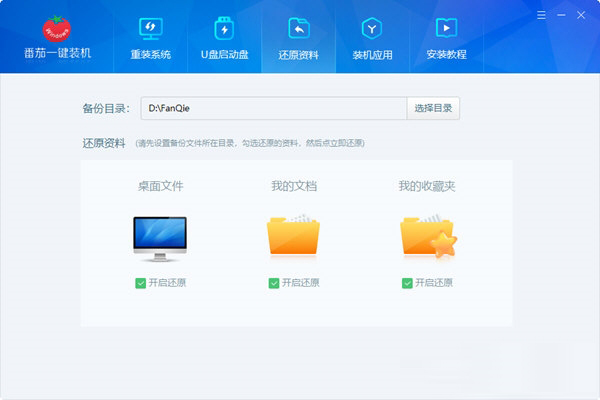600x400 pixels.
Task: Open the hamburger menu in title bar
Action: [x=543, y=17]
